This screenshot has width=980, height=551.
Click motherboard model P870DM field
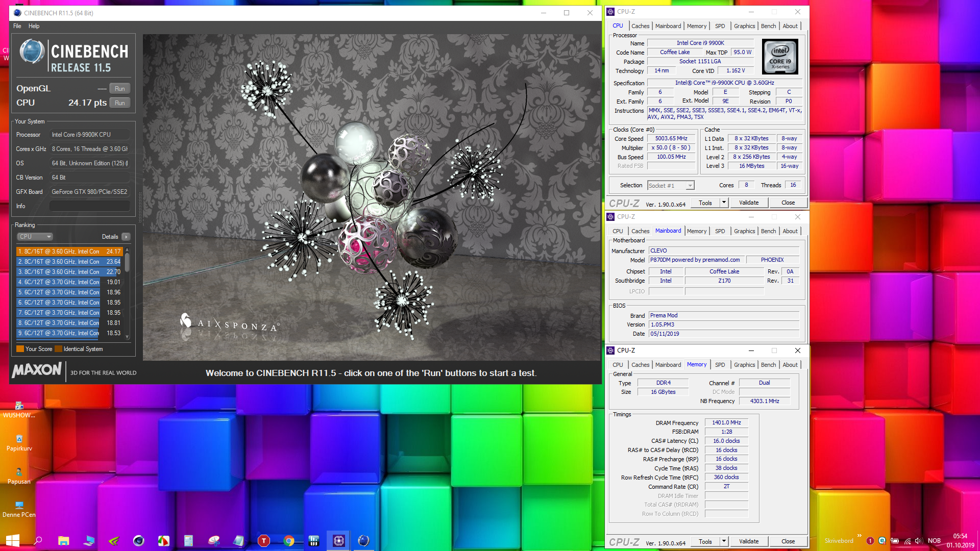click(x=697, y=260)
